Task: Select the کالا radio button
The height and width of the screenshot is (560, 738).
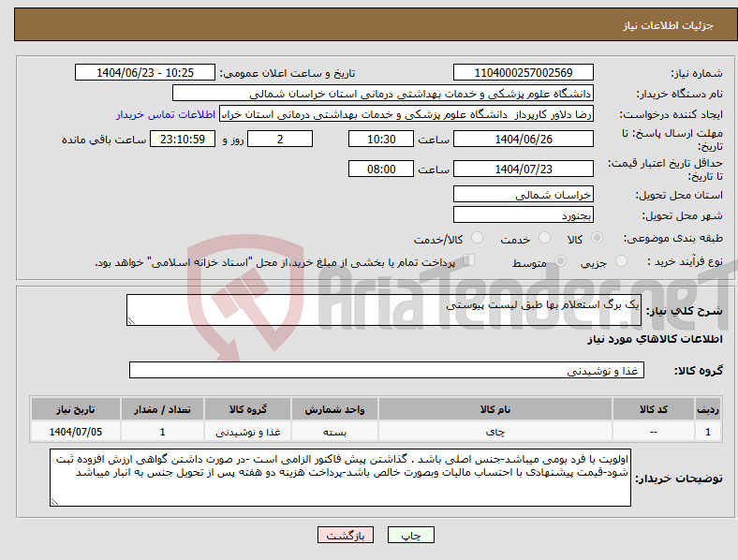Action: pos(597,238)
